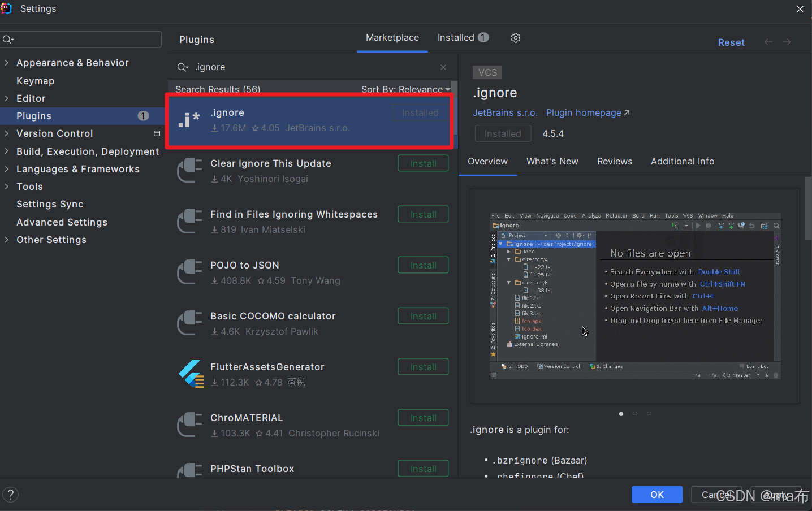Focus the settings search field
Image resolution: width=812 pixels, height=511 pixels.
click(x=81, y=40)
